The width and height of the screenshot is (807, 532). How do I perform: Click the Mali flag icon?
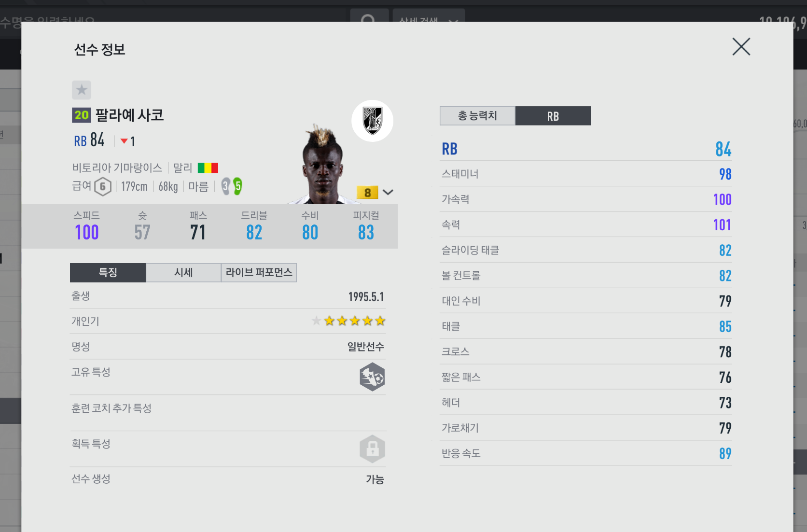[208, 168]
